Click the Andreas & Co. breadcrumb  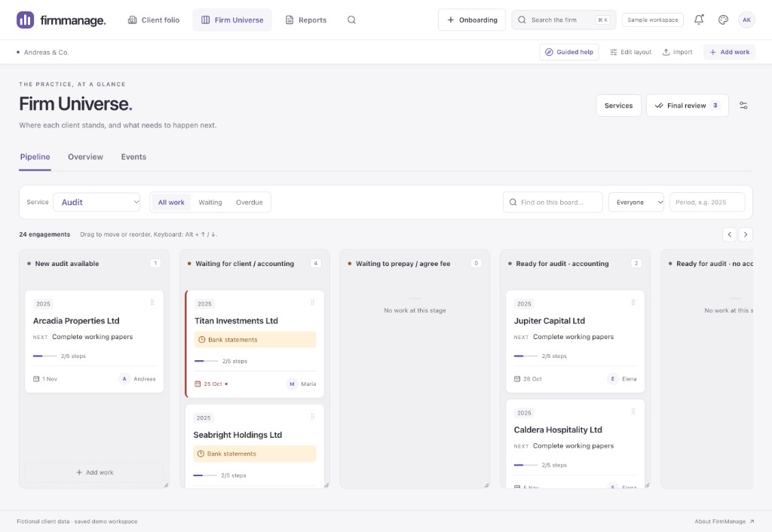coord(46,52)
